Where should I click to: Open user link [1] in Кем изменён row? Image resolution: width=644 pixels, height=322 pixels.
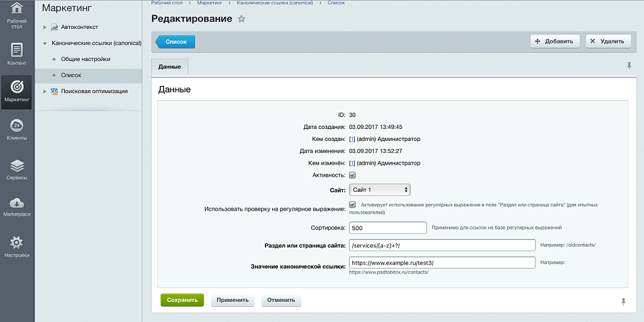(x=352, y=163)
